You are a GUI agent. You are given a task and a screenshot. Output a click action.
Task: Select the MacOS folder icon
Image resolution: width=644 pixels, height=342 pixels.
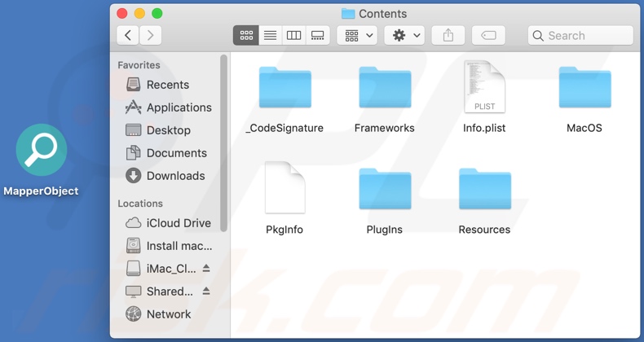[584, 87]
